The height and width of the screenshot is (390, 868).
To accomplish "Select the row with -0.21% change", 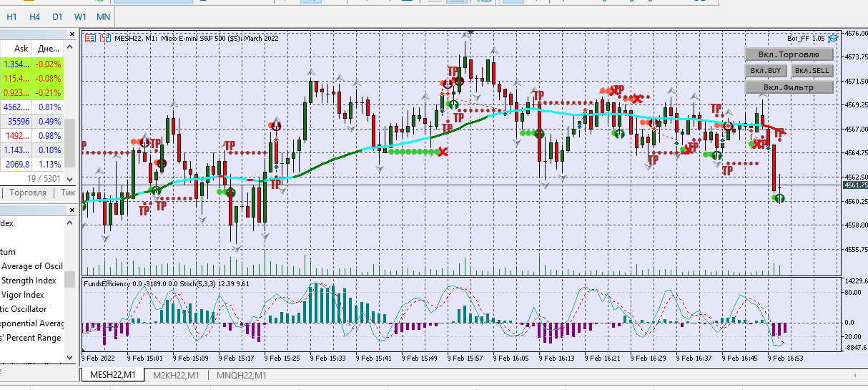I will (32, 92).
